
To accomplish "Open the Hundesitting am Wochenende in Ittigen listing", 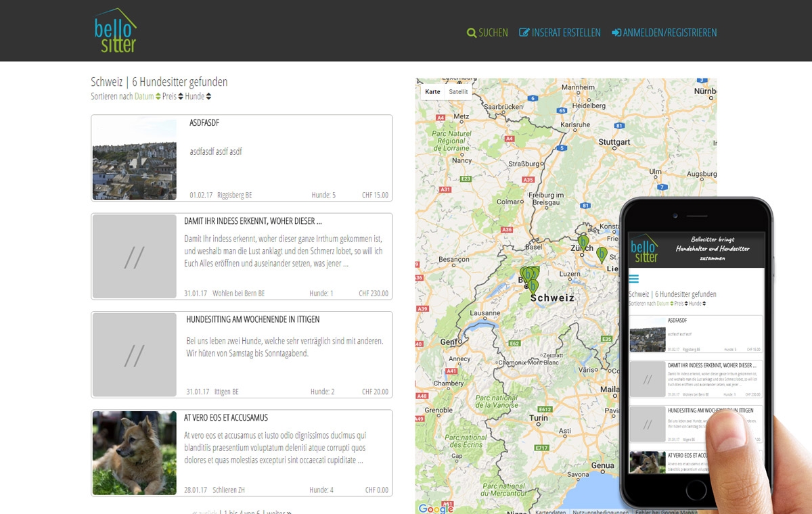I will tap(252, 319).
